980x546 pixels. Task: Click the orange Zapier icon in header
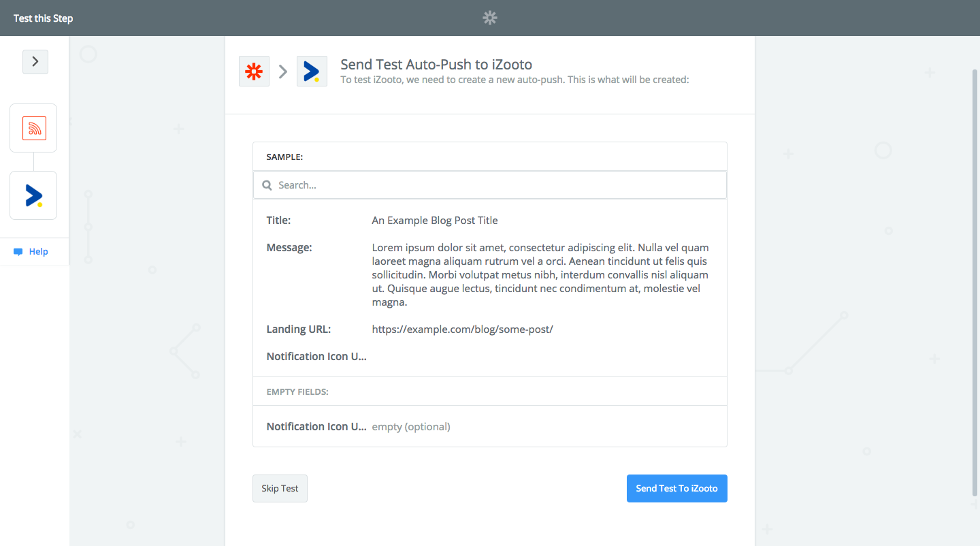click(254, 71)
